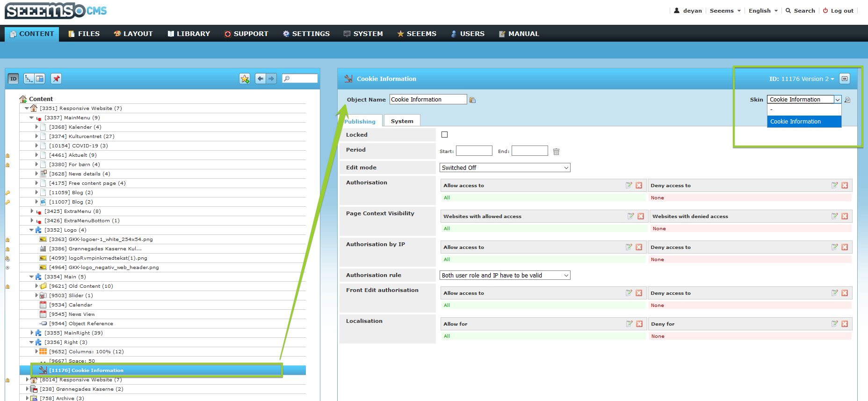Open the English language dropdown
Screen dimensions: 868x401
[x=763, y=11]
